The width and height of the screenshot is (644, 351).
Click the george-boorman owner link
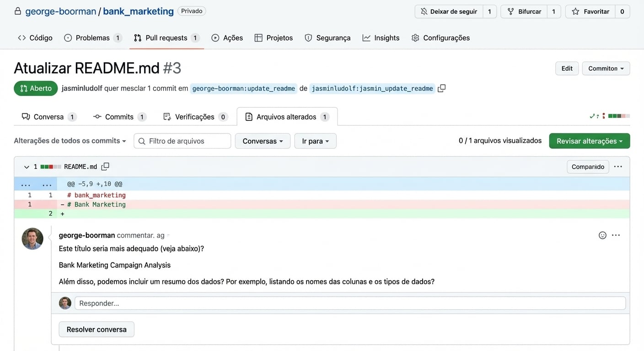(61, 11)
